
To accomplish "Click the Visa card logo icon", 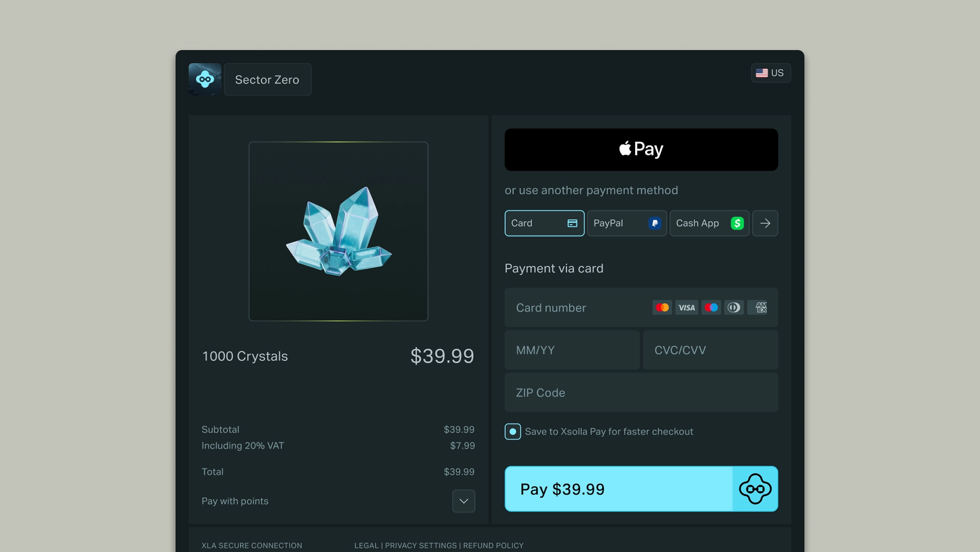I will point(686,308).
